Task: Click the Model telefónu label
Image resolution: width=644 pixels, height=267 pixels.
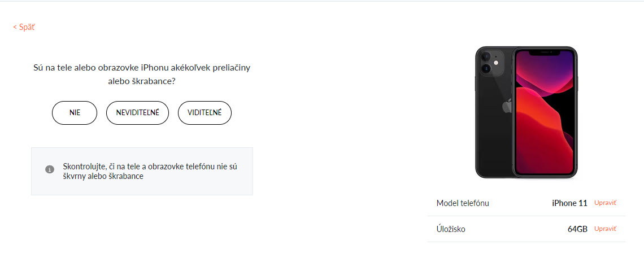Action: tap(463, 203)
